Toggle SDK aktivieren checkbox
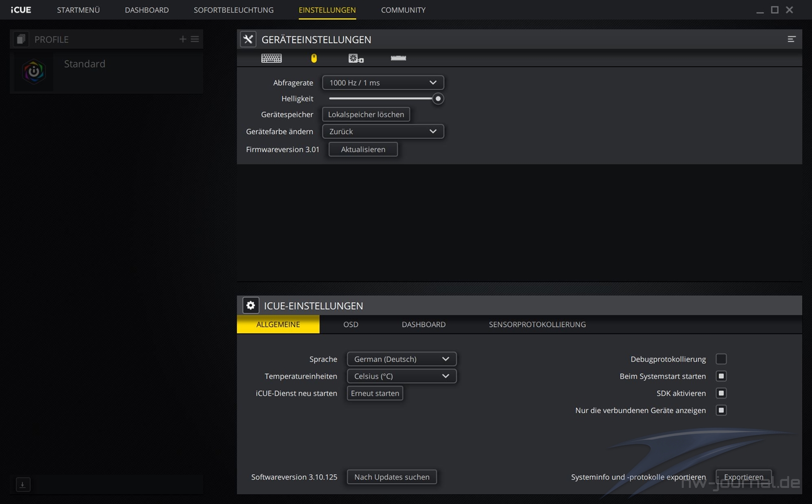 (721, 393)
